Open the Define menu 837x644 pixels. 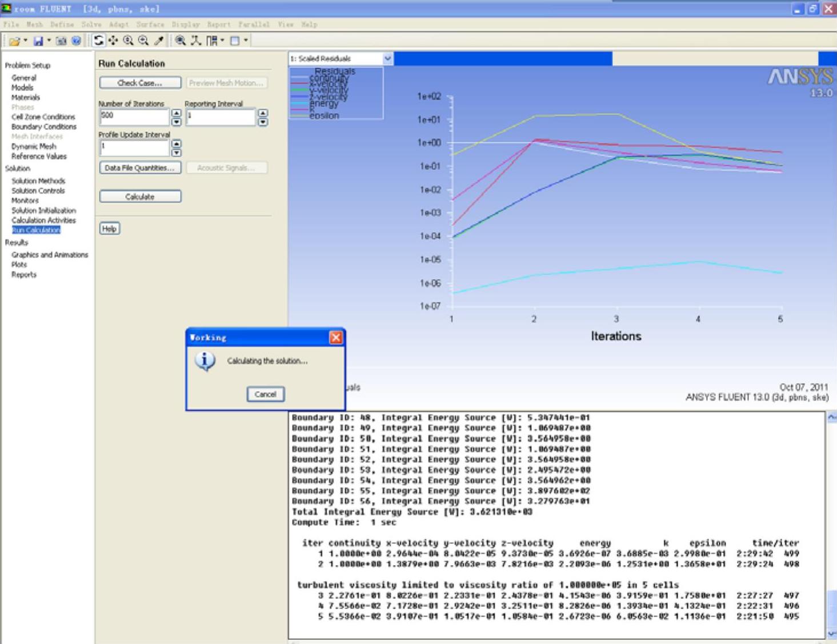[62, 25]
